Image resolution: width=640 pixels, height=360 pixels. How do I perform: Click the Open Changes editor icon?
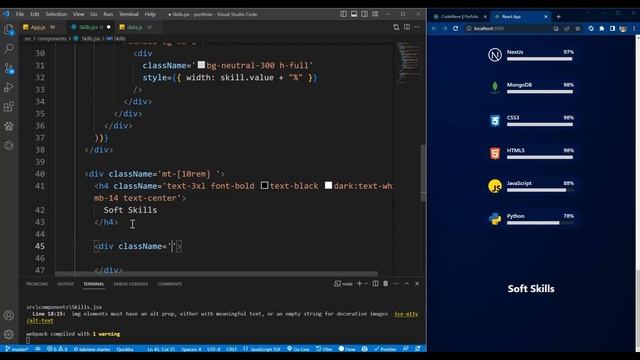pyautogui.click(x=396, y=27)
